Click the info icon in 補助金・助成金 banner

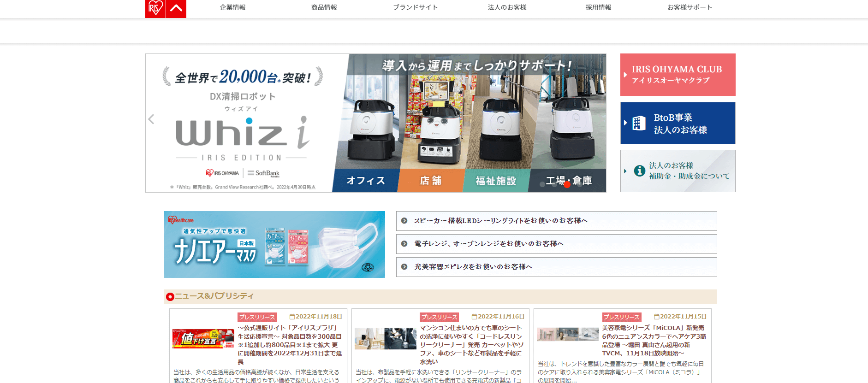click(x=640, y=171)
